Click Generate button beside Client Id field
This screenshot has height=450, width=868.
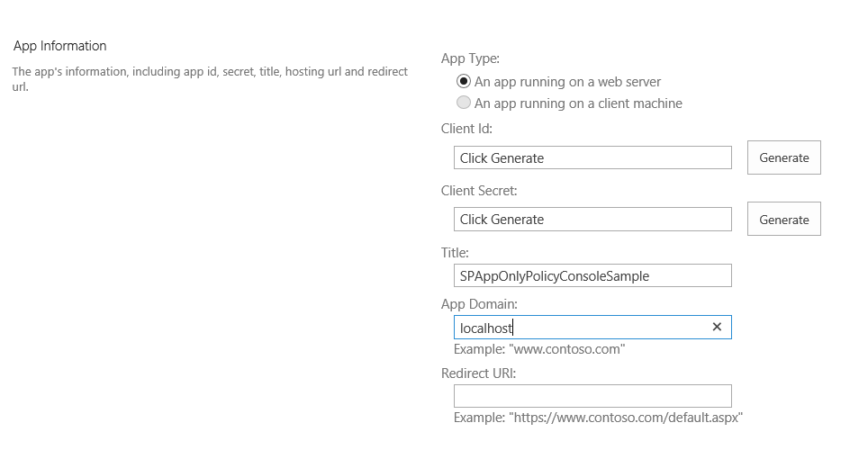[783, 157]
